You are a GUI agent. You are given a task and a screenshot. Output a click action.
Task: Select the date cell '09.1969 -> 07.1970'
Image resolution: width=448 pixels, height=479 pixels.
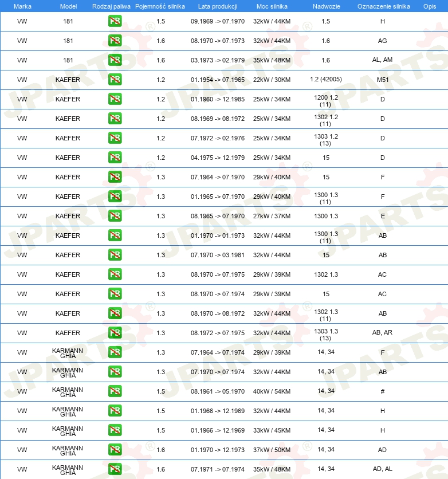click(218, 21)
